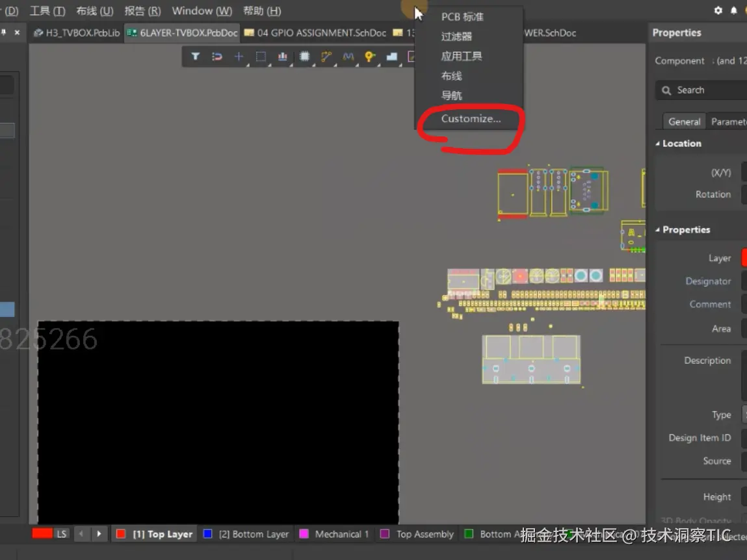Open the Window (W) menu
The height and width of the screenshot is (560, 747).
(x=202, y=10)
